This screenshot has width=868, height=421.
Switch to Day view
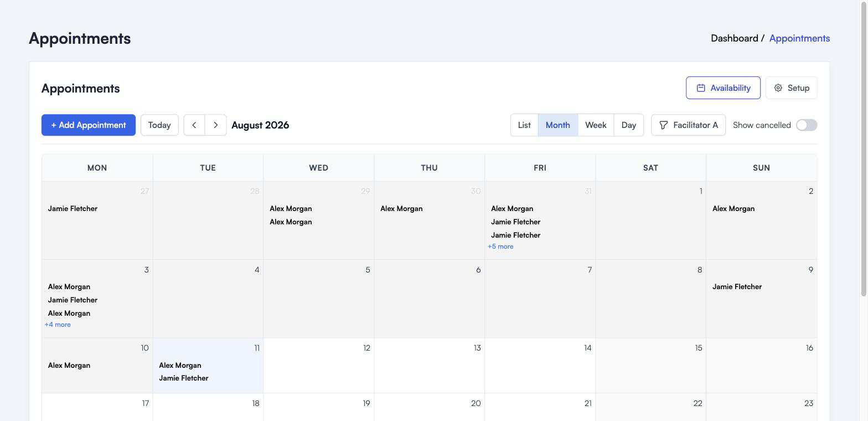point(629,125)
